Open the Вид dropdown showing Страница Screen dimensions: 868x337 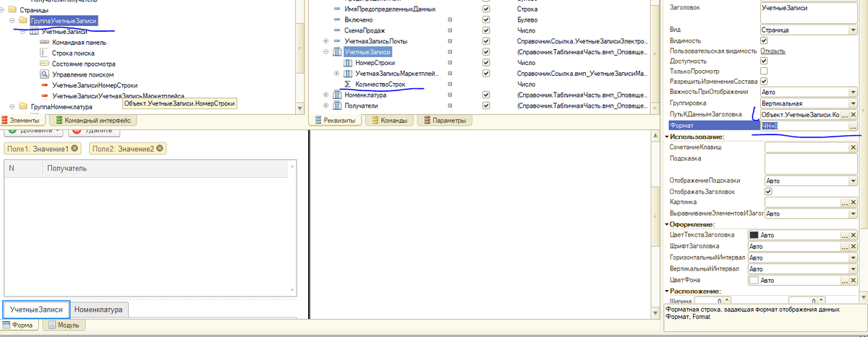(x=853, y=31)
